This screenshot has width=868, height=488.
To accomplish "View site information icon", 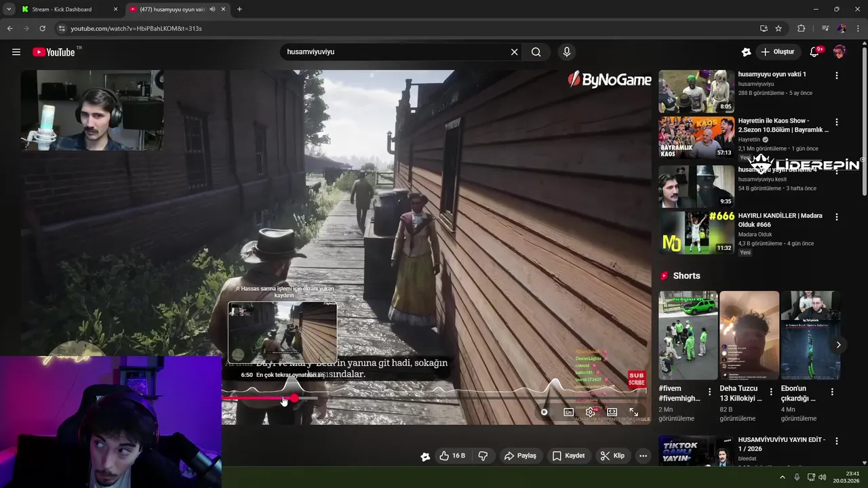I will (62, 28).
